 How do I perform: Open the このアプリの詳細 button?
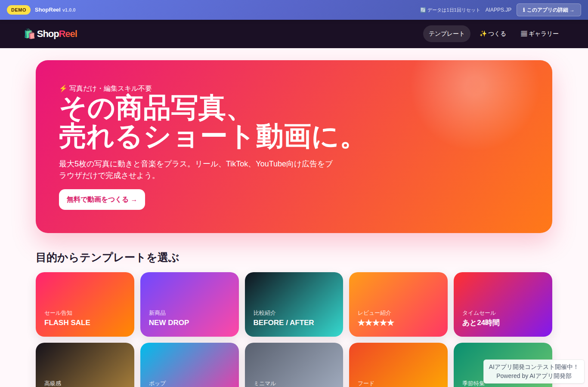point(549,10)
